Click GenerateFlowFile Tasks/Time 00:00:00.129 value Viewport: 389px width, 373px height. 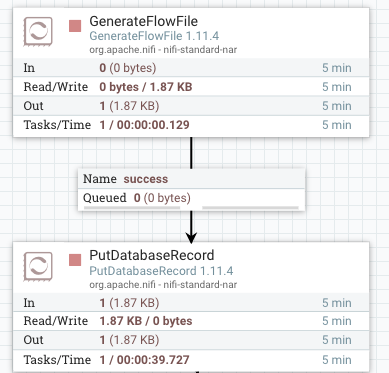(x=144, y=125)
